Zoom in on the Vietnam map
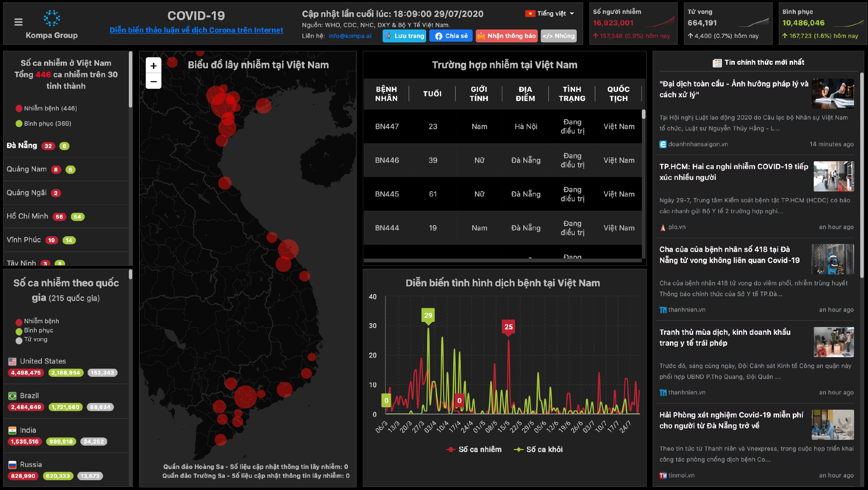Image resolution: width=868 pixels, height=490 pixels. [x=154, y=66]
